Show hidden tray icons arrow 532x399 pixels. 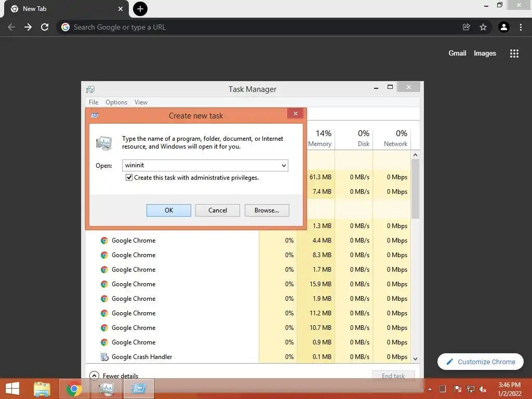point(430,389)
